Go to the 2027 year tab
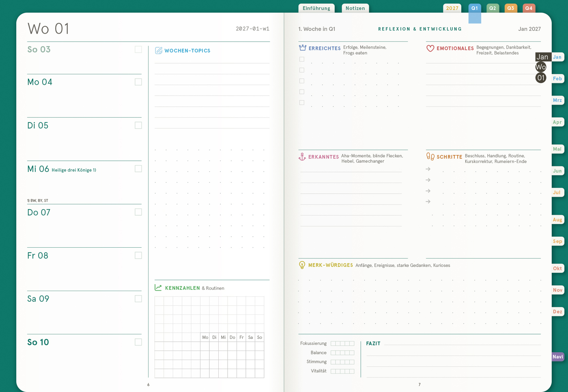Image resolution: width=568 pixels, height=392 pixels. (452, 8)
